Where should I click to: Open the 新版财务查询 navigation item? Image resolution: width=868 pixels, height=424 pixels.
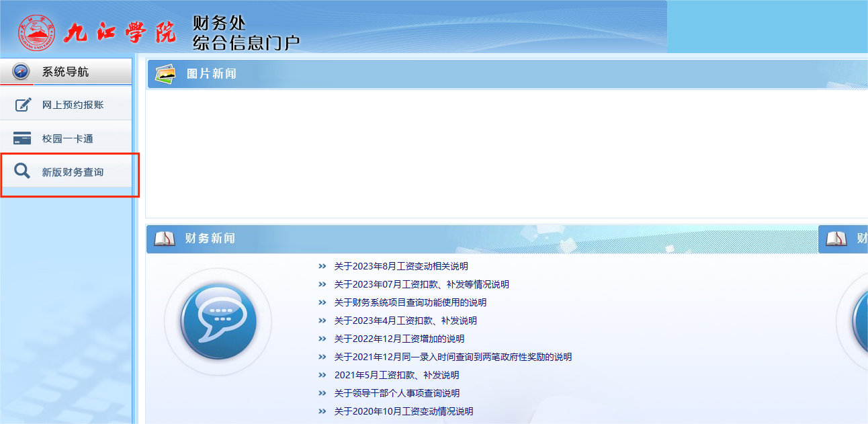73,172
